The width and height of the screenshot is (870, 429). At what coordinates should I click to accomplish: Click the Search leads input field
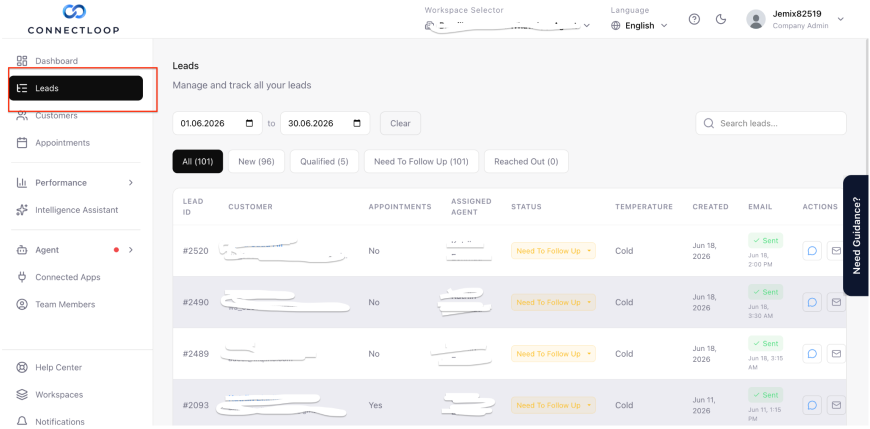(x=771, y=123)
